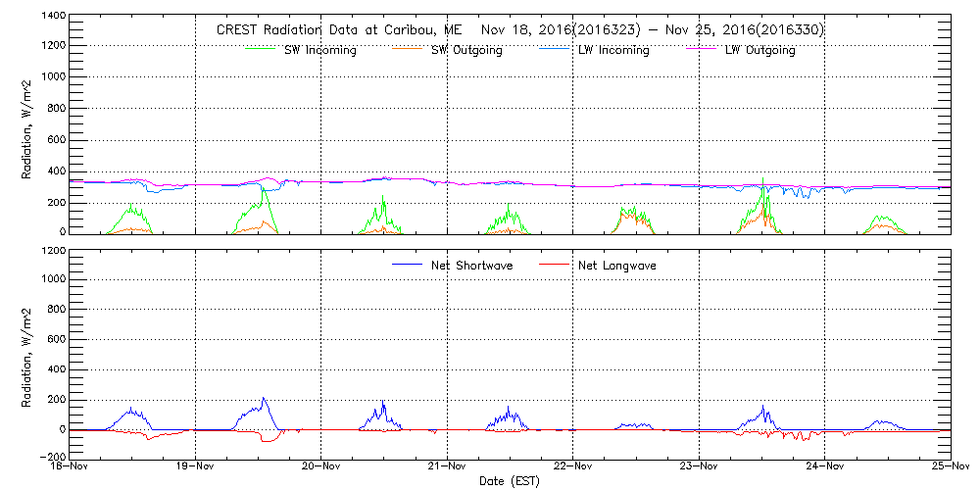
Task: Select the LW Incoming legend label
Action: click(613, 51)
